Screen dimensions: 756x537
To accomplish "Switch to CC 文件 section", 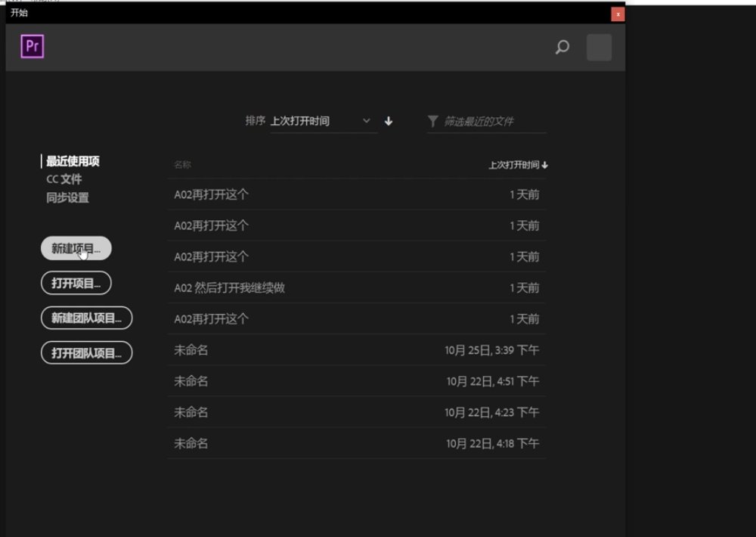I will click(x=64, y=179).
